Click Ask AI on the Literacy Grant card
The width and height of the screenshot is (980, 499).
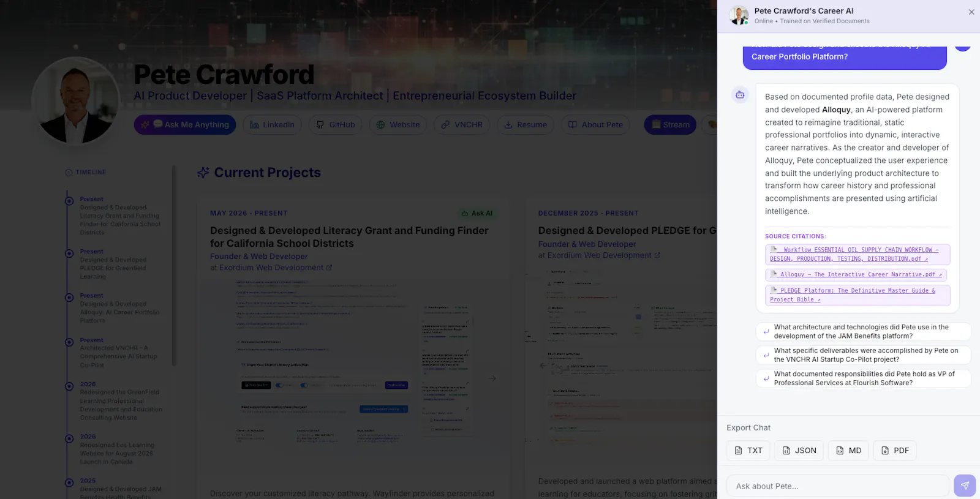pyautogui.click(x=477, y=213)
